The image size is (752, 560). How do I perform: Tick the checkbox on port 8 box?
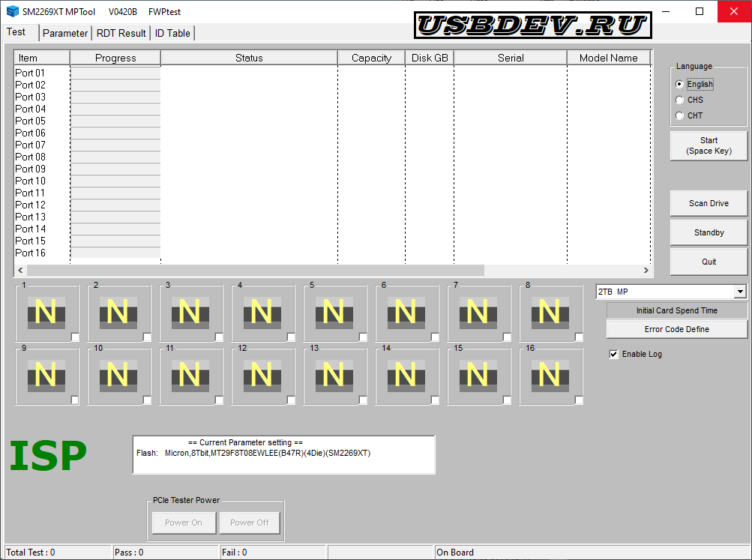pyautogui.click(x=578, y=337)
